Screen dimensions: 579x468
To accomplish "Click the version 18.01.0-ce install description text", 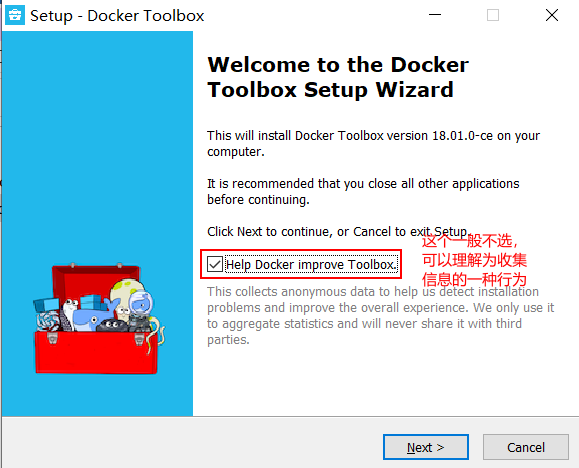I will point(373,144).
